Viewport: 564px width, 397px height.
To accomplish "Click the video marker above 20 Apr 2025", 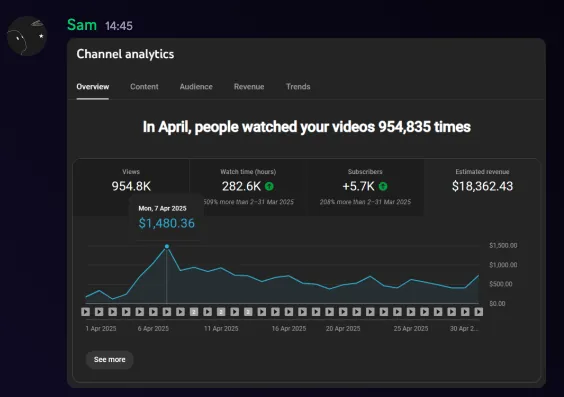I will point(343,312).
